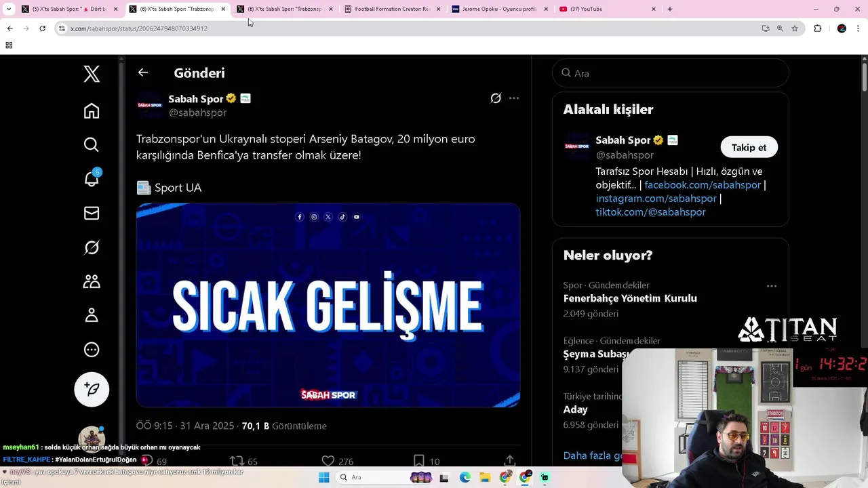Like the post with the heart icon
The image size is (868, 488).
coord(328,461)
